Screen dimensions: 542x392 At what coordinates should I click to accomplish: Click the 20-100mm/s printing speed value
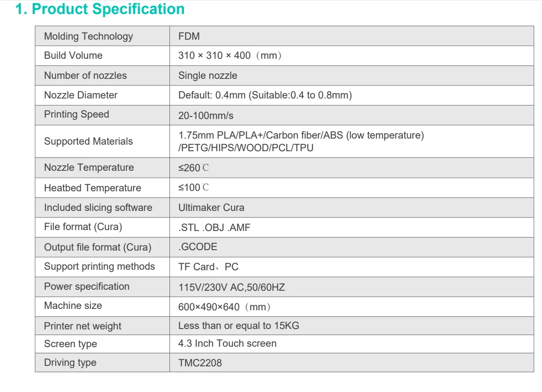[206, 115]
